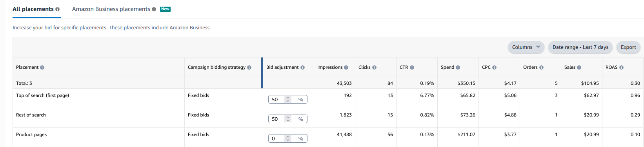
Task: Show Spend column info tooltip
Action: pyautogui.click(x=458, y=68)
